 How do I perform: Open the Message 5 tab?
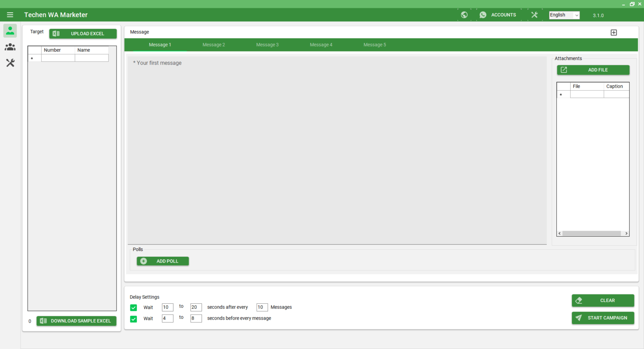pyautogui.click(x=374, y=44)
